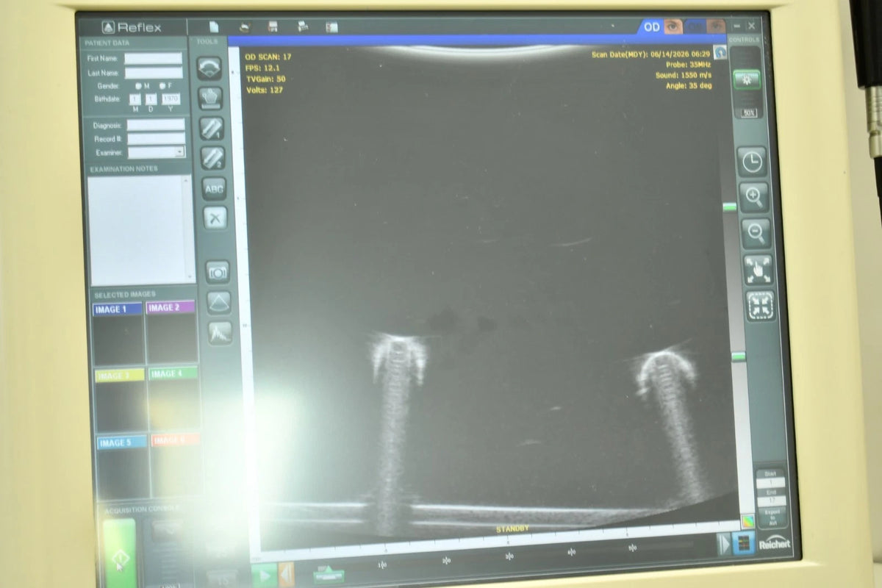Image resolution: width=882 pixels, height=588 pixels.
Task: Click the Diagnosis input field
Action: 156,125
